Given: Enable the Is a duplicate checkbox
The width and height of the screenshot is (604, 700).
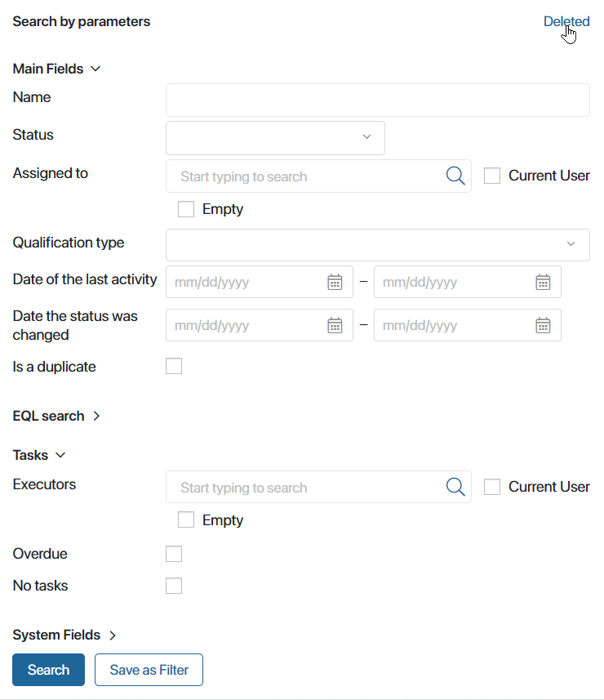Looking at the screenshot, I should pos(174,366).
